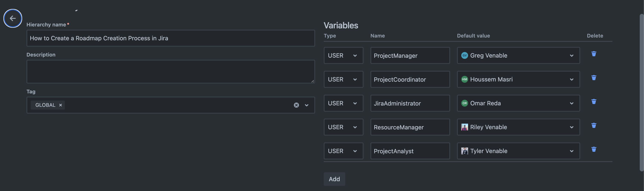Click the Add variable button
The width and height of the screenshot is (644, 191).
(334, 179)
